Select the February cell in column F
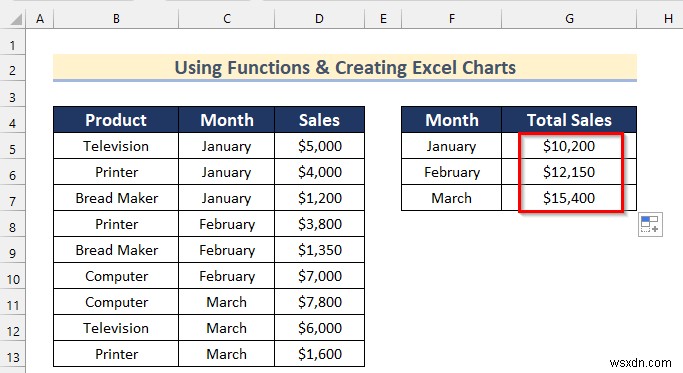Image resolution: width=683 pixels, height=373 pixels. click(451, 172)
